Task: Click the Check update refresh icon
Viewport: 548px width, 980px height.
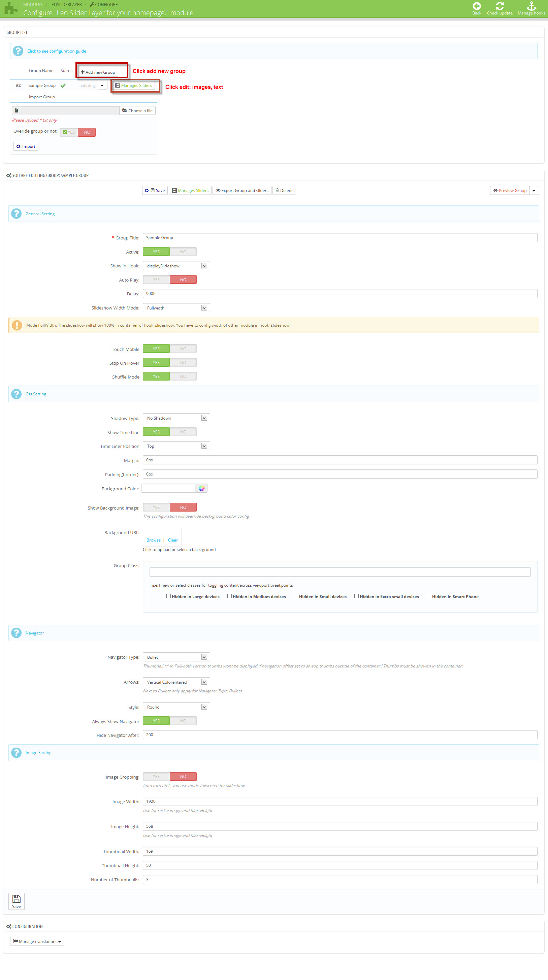Action: [499, 6]
